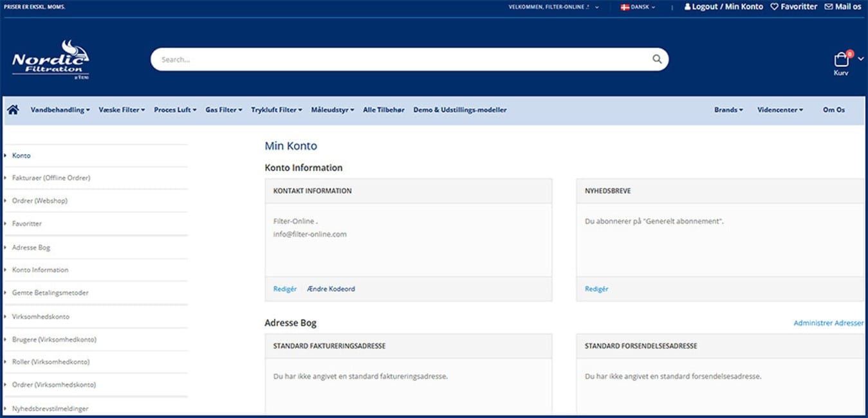Image resolution: width=868 pixels, height=418 pixels.
Task: Go to the Om Os page
Action: 834,110
